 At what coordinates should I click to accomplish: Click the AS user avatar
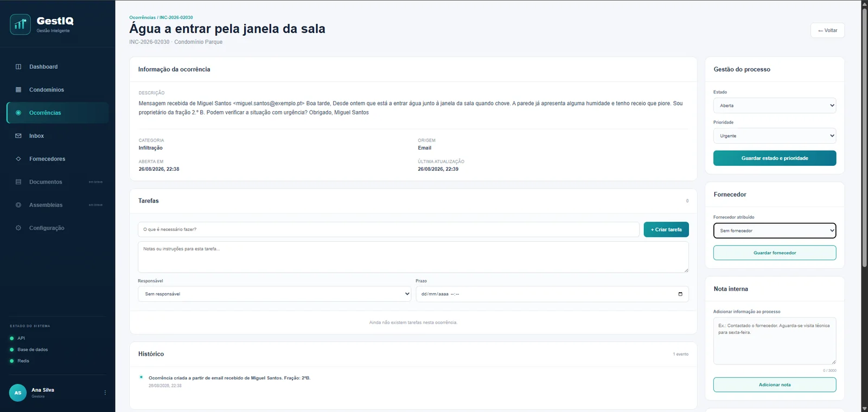tap(18, 392)
